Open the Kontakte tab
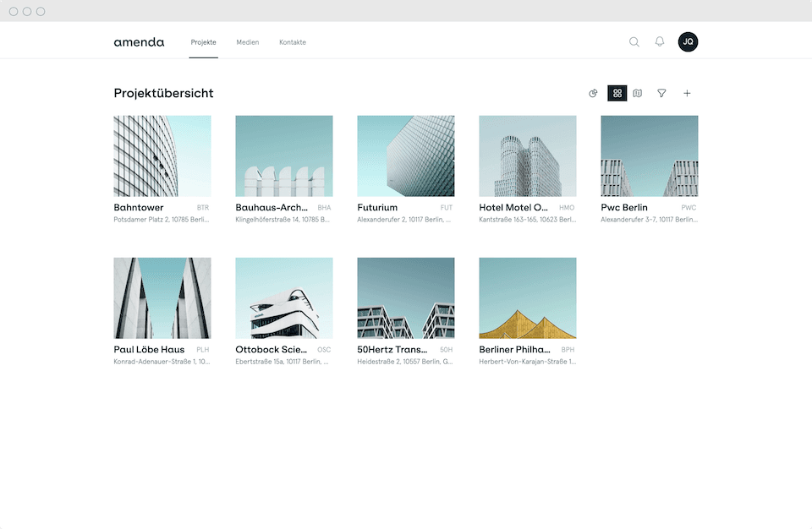The height and width of the screenshot is (529, 812). [293, 42]
